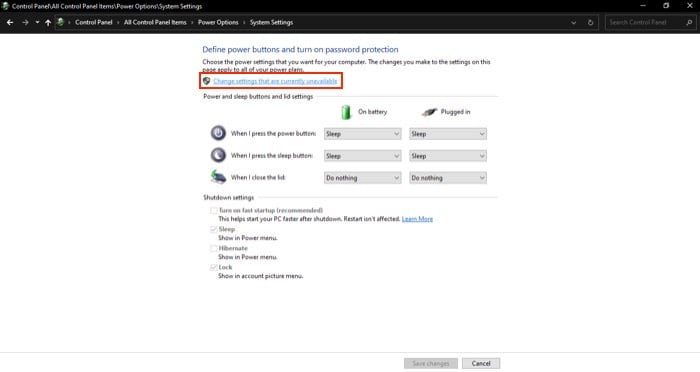Select System Settings breadcrumb
This screenshot has height=372, width=700.
(271, 22)
